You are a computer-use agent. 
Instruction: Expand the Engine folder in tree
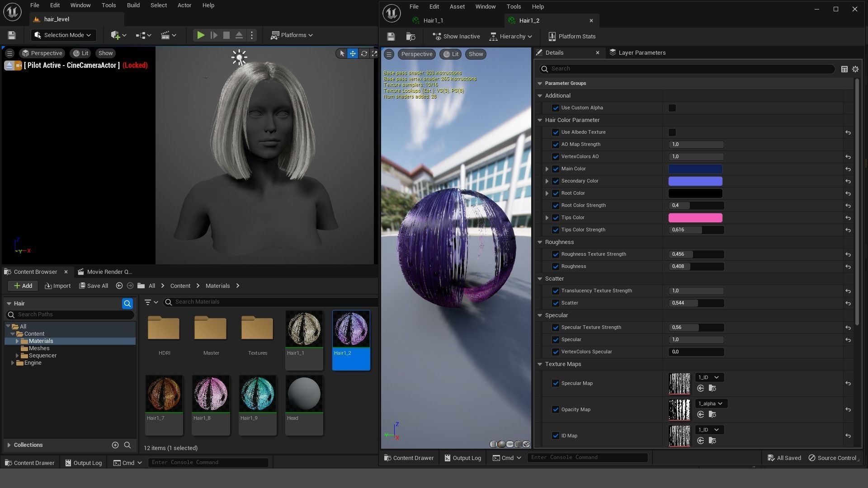pos(12,363)
